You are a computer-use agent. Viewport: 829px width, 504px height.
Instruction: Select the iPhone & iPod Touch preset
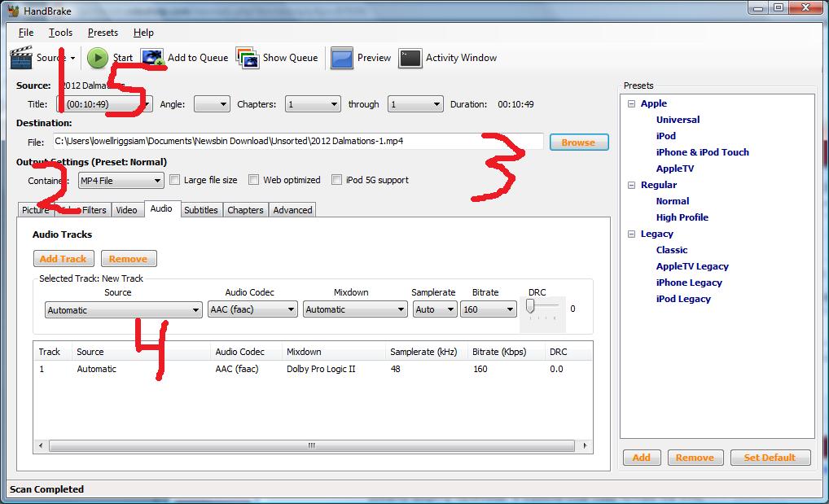click(702, 152)
